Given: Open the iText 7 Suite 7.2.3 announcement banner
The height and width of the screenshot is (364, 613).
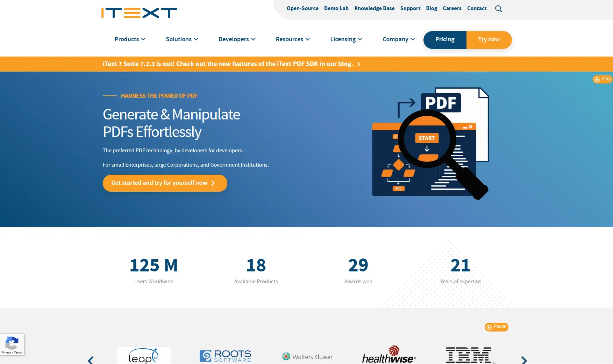Looking at the screenshot, I should click(231, 64).
